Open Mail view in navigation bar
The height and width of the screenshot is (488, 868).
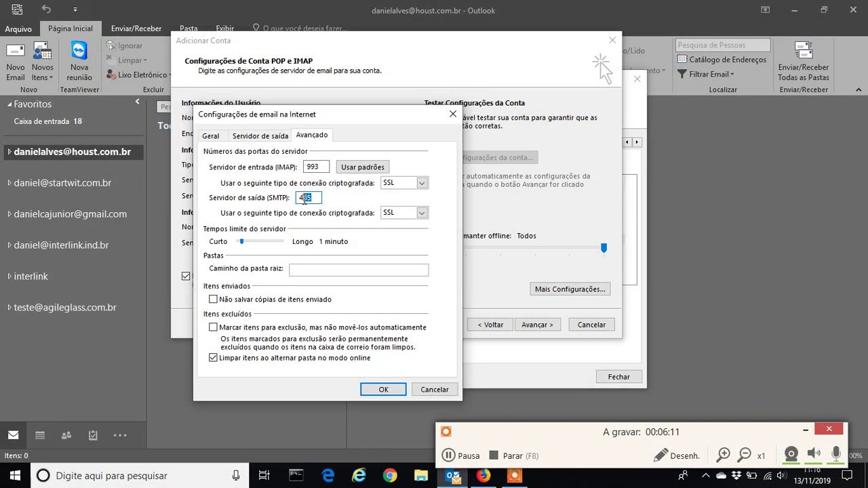13,435
